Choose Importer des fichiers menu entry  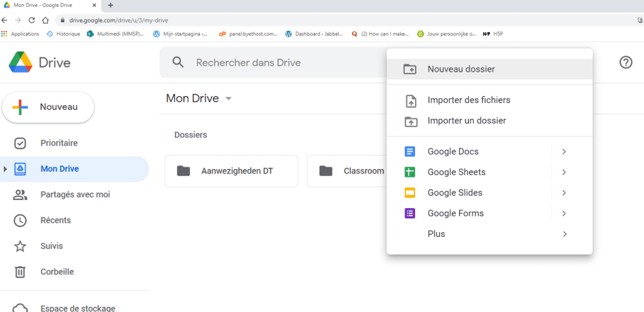[489, 100]
